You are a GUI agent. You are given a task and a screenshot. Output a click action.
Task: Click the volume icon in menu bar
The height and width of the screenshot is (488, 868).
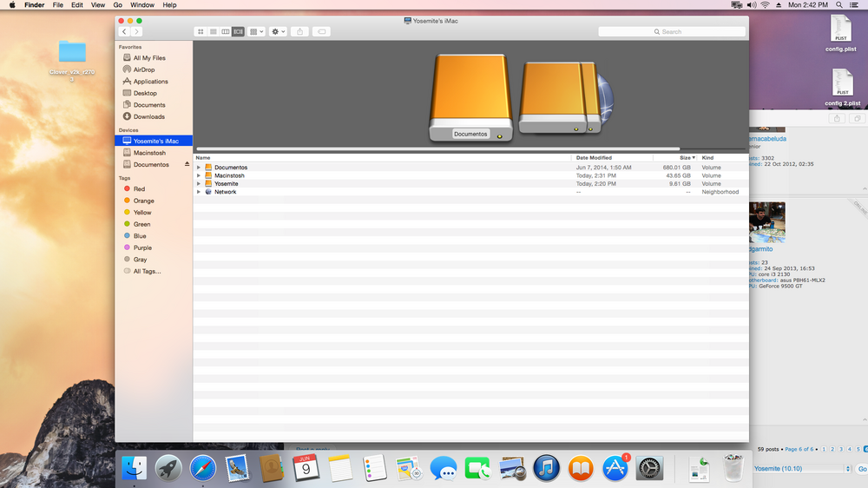coord(751,5)
